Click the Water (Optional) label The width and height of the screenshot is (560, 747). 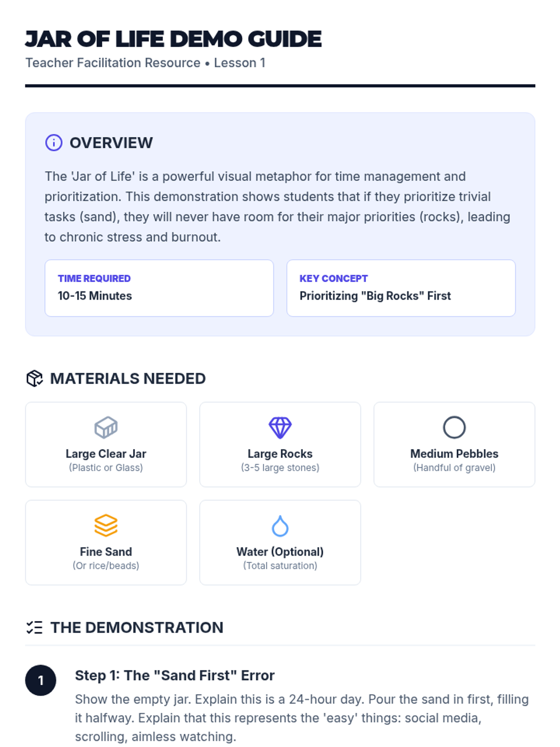pos(280,552)
